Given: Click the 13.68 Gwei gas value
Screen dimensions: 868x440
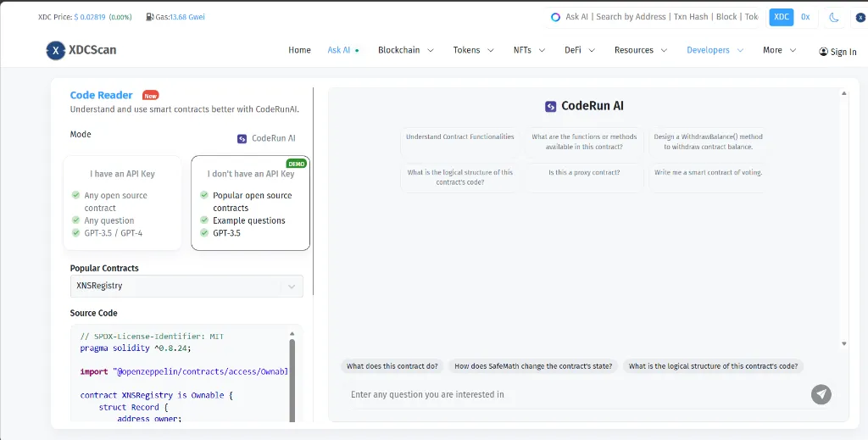Looking at the screenshot, I should [x=187, y=17].
